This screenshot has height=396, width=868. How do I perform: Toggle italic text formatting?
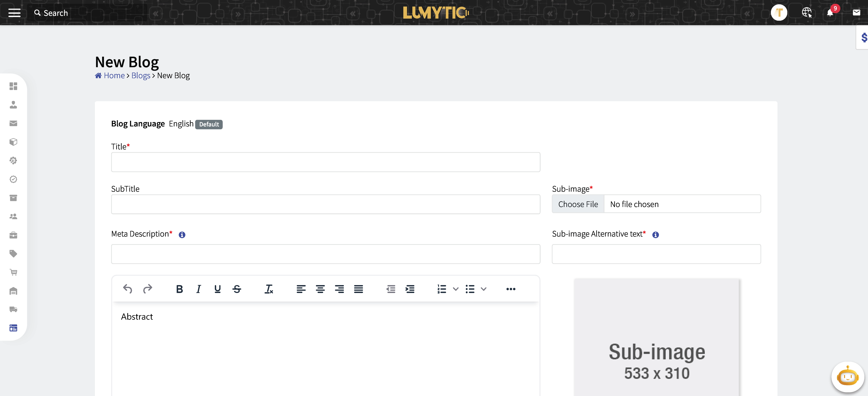(199, 289)
